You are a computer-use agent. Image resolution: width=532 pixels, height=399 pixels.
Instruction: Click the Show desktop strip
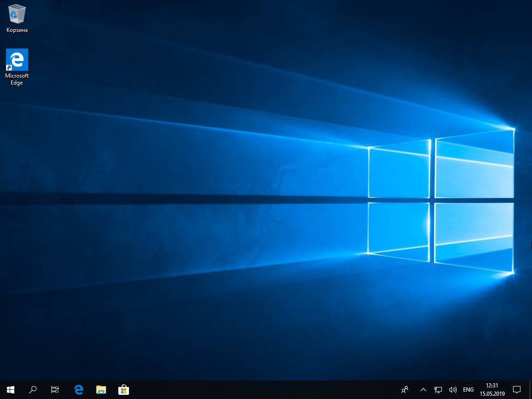click(530, 389)
